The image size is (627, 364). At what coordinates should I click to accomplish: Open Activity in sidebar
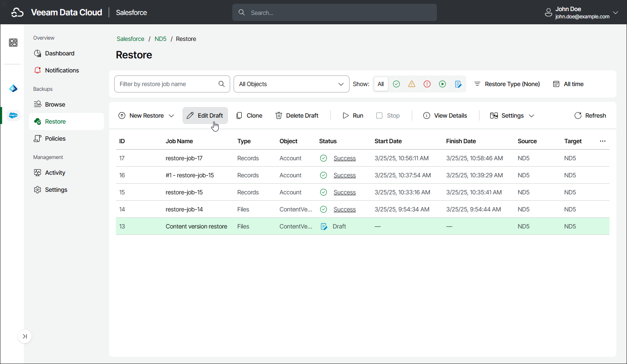66,173
